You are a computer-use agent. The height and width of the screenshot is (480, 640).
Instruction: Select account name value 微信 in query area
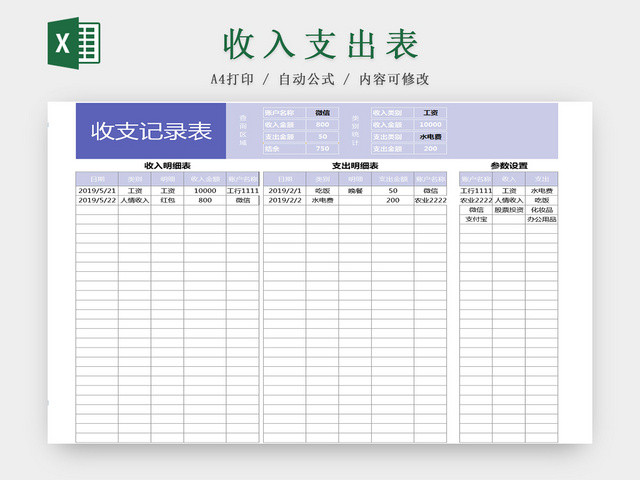(322, 113)
